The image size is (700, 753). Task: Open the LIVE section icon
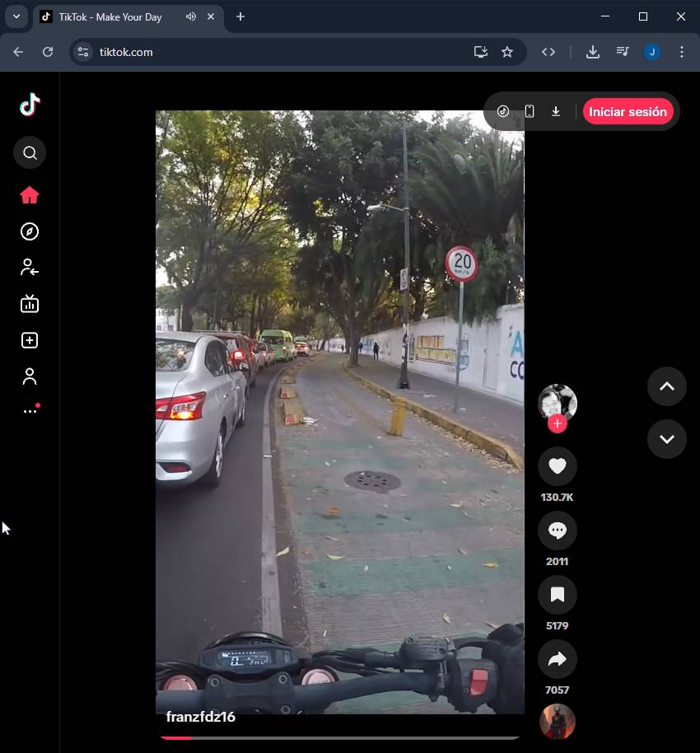[30, 304]
